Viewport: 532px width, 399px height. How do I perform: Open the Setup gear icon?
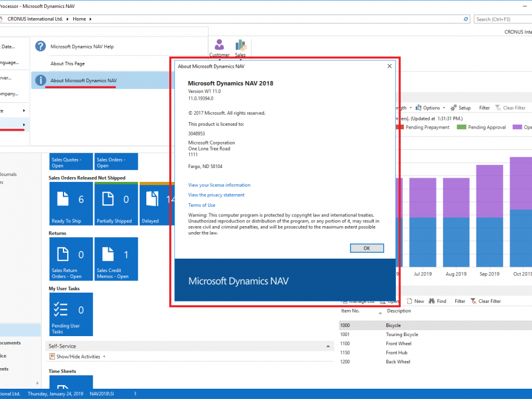coord(453,108)
